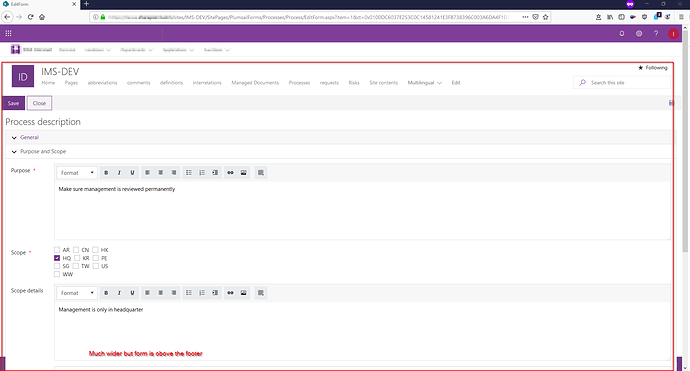
Task: Indent text in the Purpose editor
Action: [215, 173]
